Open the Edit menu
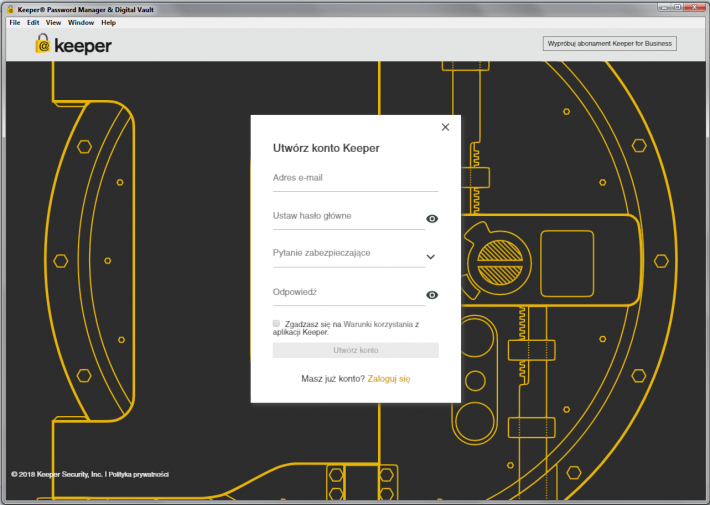Viewport: 710px width, 505px height. coord(33,23)
